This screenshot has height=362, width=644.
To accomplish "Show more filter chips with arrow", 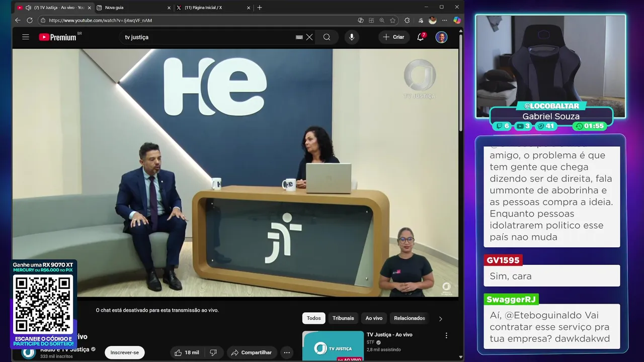I will click(441, 319).
